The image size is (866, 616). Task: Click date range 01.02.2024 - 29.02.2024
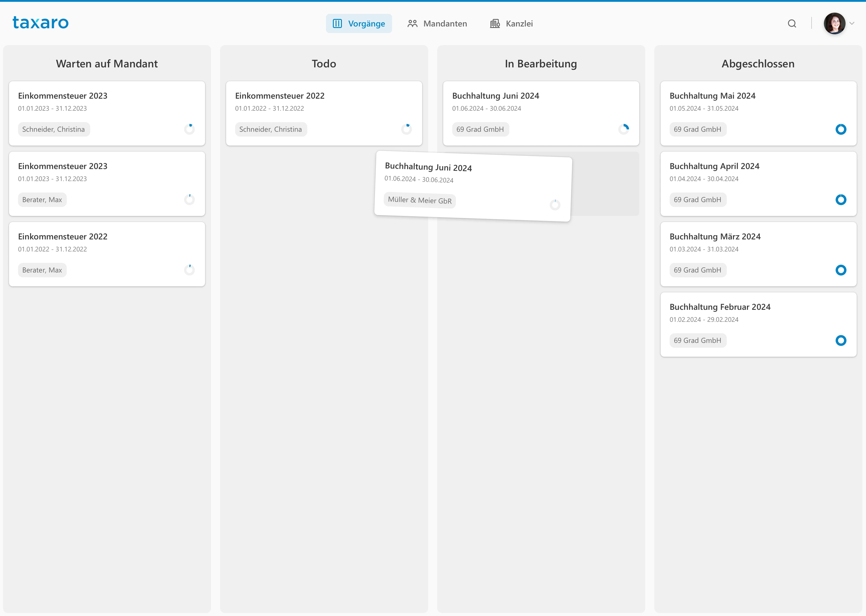click(704, 319)
